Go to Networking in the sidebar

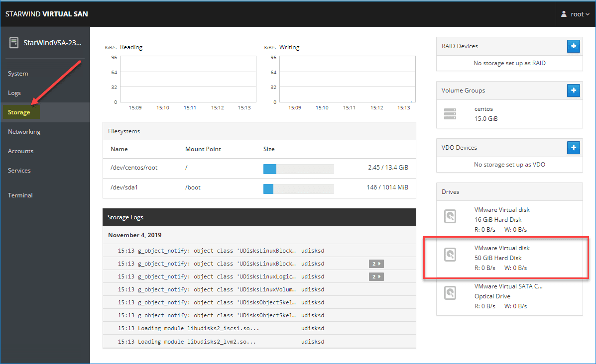(24, 132)
